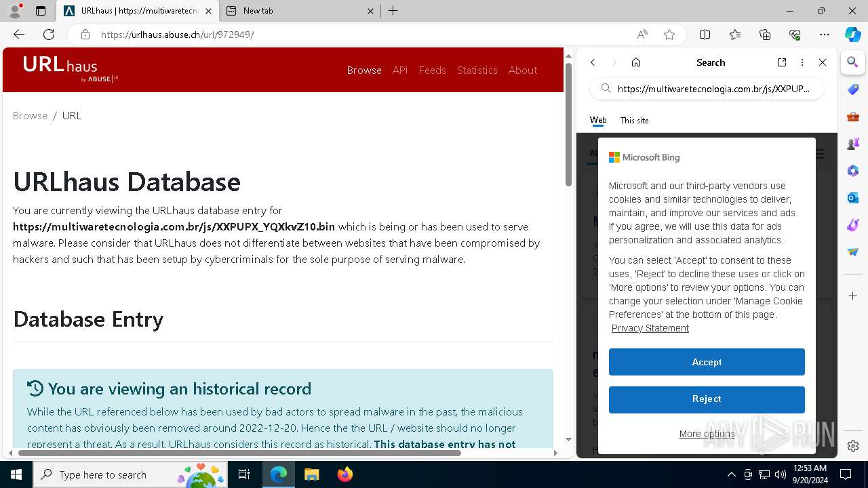The image size is (868, 488).
Task: Open the Drop sidebar icon
Action: tap(853, 252)
